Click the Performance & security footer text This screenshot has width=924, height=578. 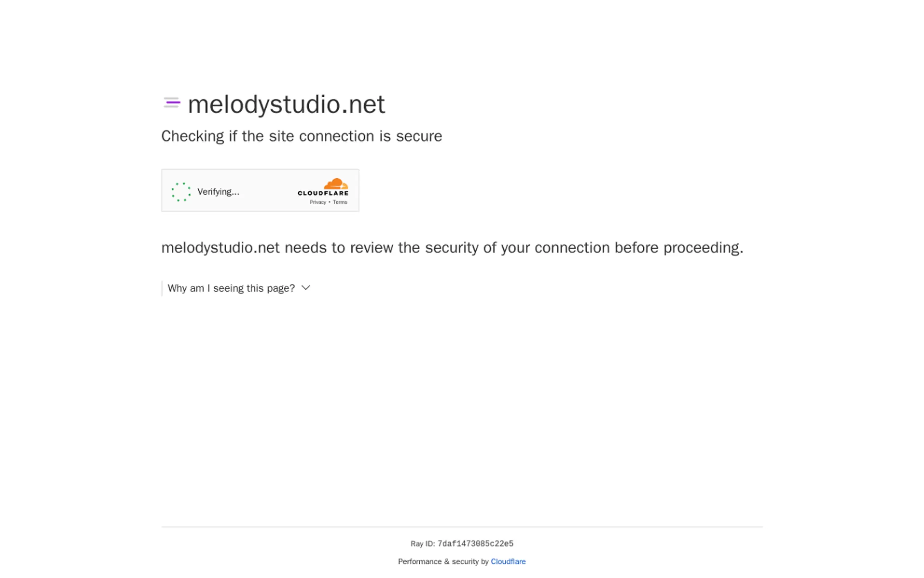[443, 561]
